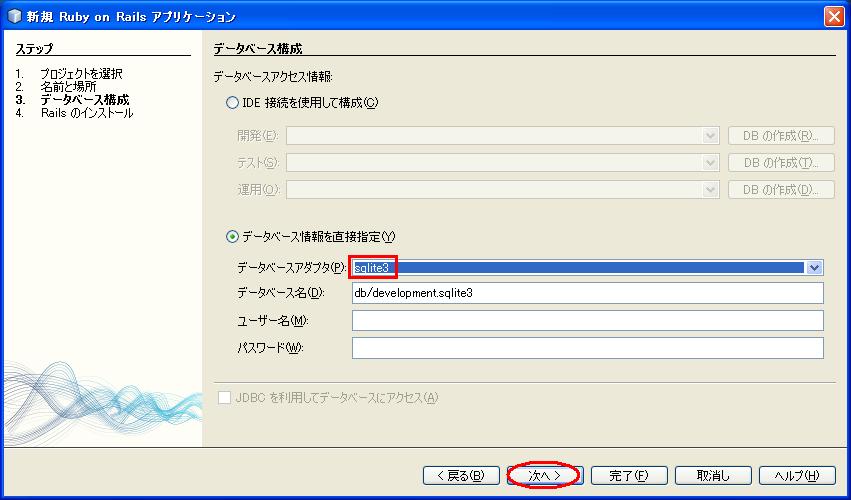This screenshot has width=851, height=500.
Task: Click step 'プロジェクトを選択' in the list
Action: (81, 74)
